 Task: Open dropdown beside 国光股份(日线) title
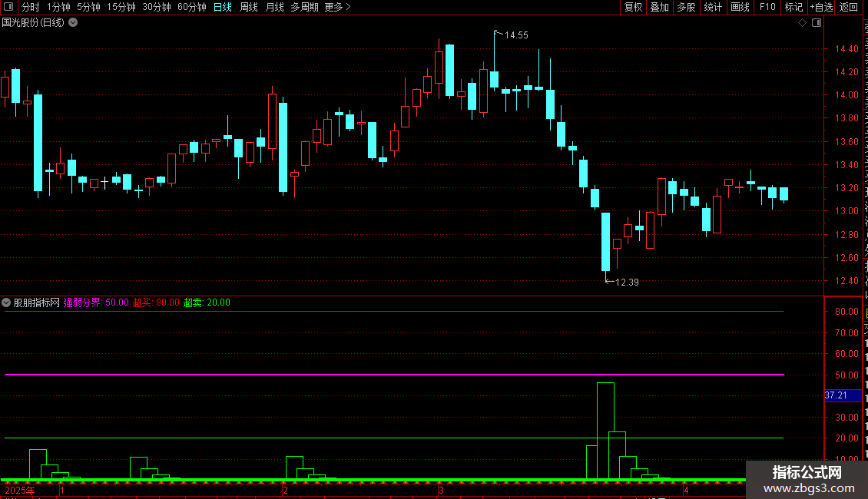[x=73, y=23]
